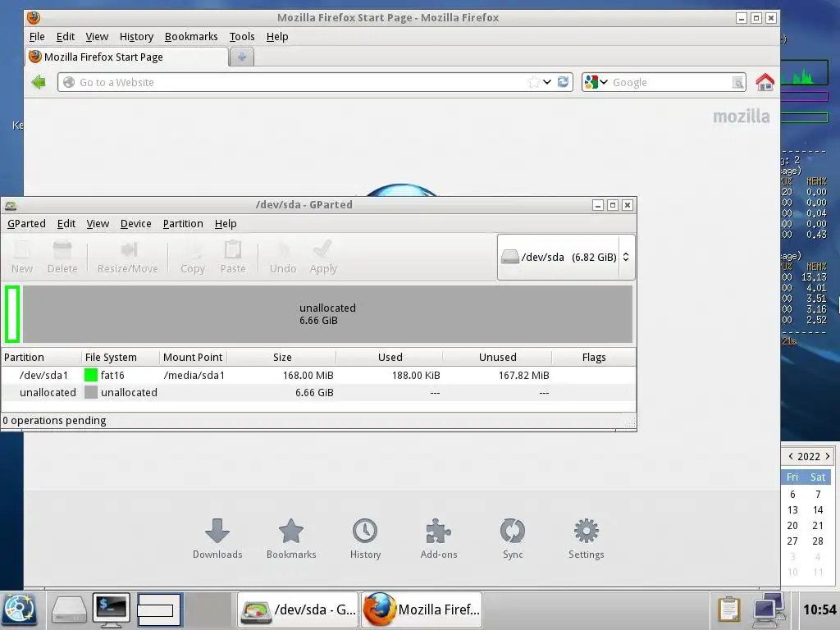
Task: Open the Google search engine selector dropdown
Action: point(596,82)
